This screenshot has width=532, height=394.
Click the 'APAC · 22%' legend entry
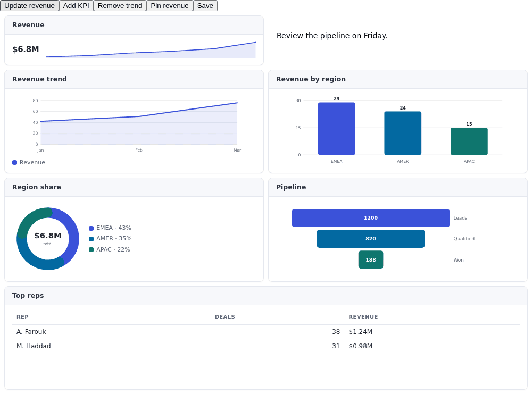tap(113, 249)
